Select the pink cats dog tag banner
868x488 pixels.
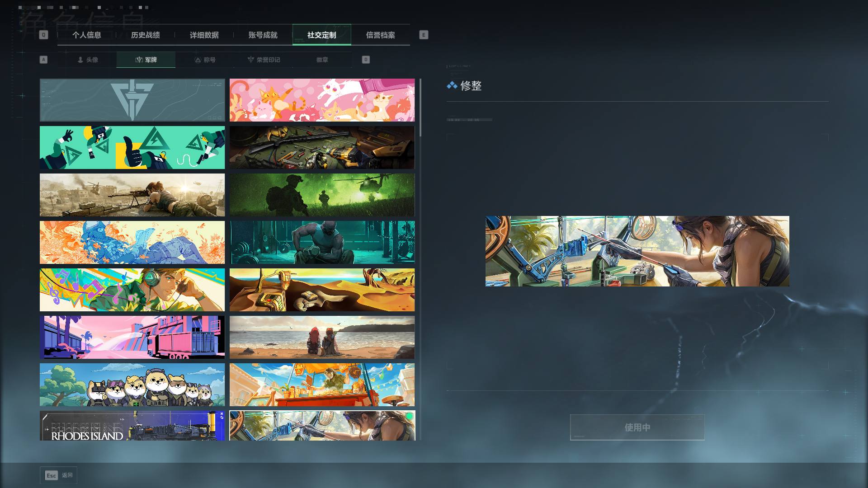[322, 100]
